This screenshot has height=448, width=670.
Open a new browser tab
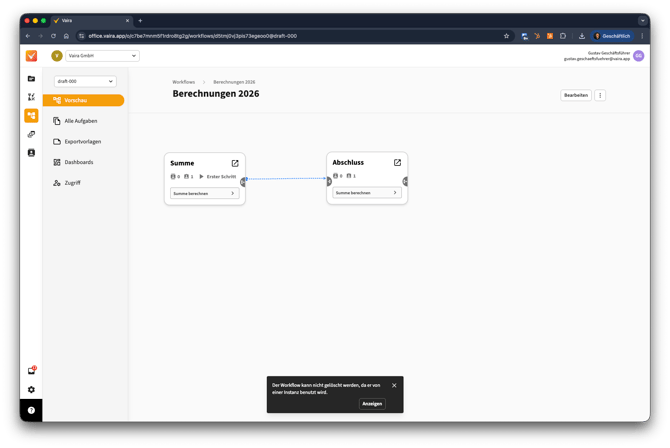[x=140, y=21]
